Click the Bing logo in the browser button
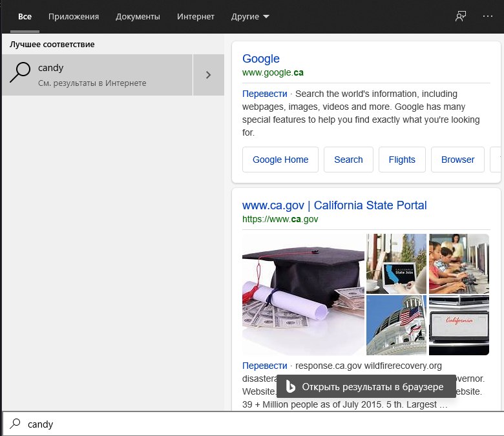 coord(290,386)
